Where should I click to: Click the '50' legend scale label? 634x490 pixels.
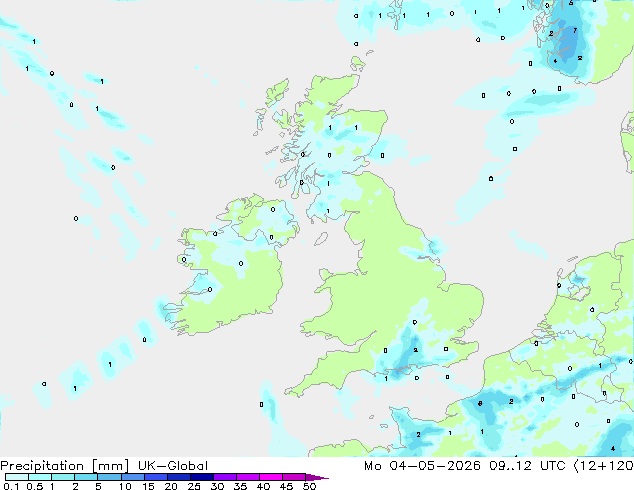pos(309,486)
